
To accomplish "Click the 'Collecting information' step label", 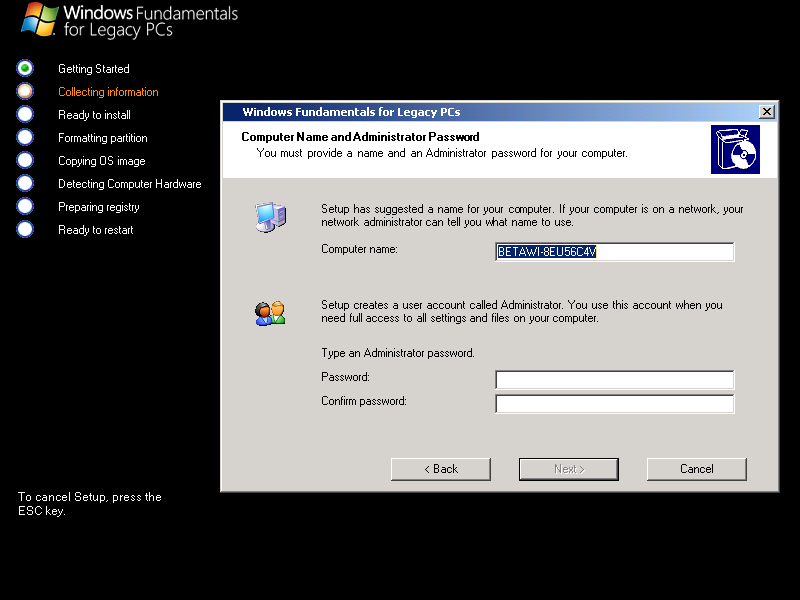I will click(108, 92).
